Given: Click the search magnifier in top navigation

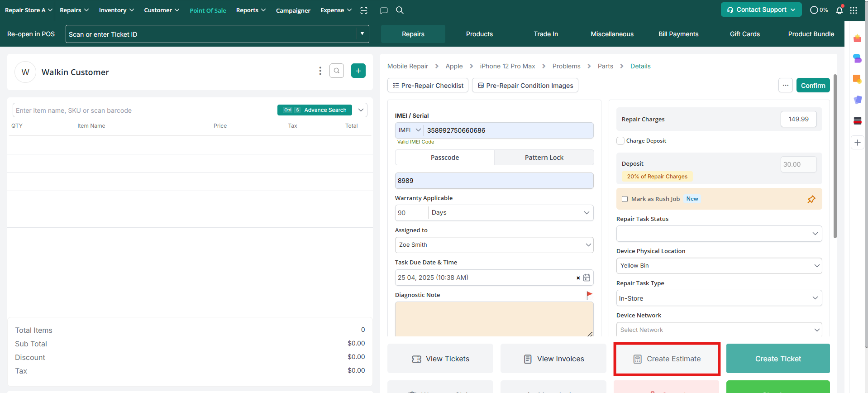Looking at the screenshot, I should [x=400, y=10].
